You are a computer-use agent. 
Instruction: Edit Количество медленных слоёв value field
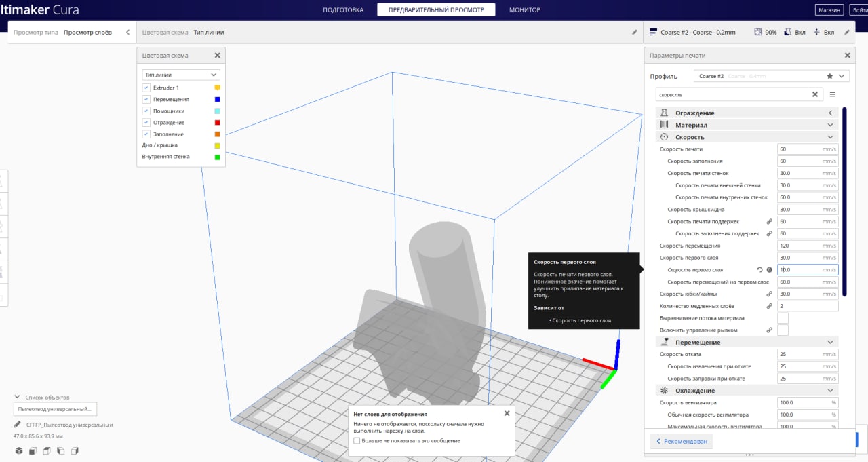(808, 307)
